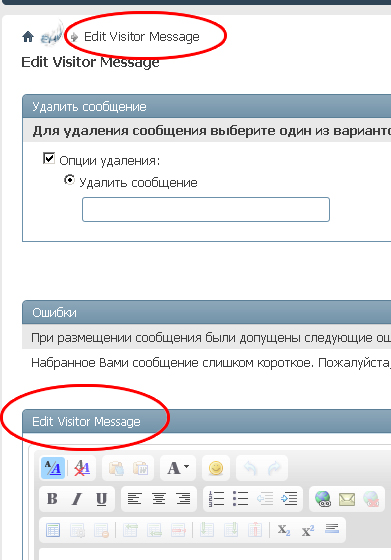Insert a smiley emoticon

click(x=216, y=468)
